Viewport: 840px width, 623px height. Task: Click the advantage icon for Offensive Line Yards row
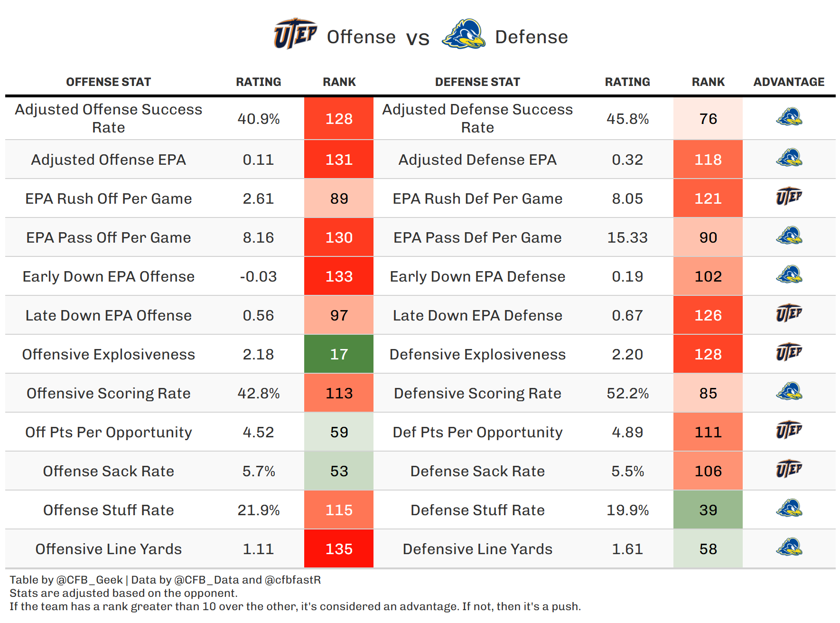pos(789,547)
